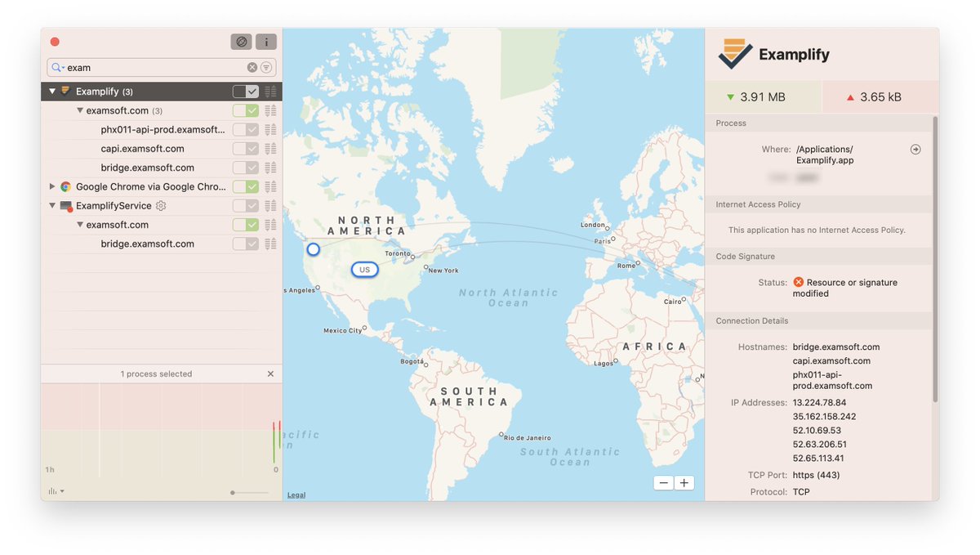
Task: Click traffic meter icon for Google Chrome row
Action: [270, 186]
